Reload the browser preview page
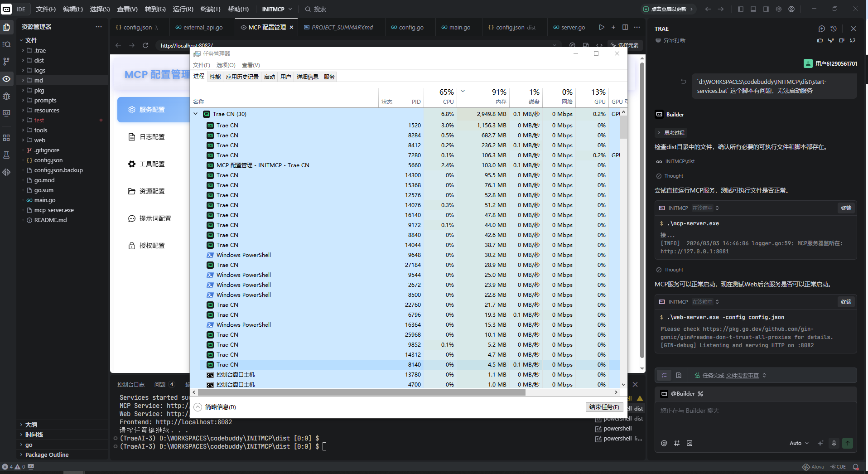The height and width of the screenshot is (474, 868). 145,45
